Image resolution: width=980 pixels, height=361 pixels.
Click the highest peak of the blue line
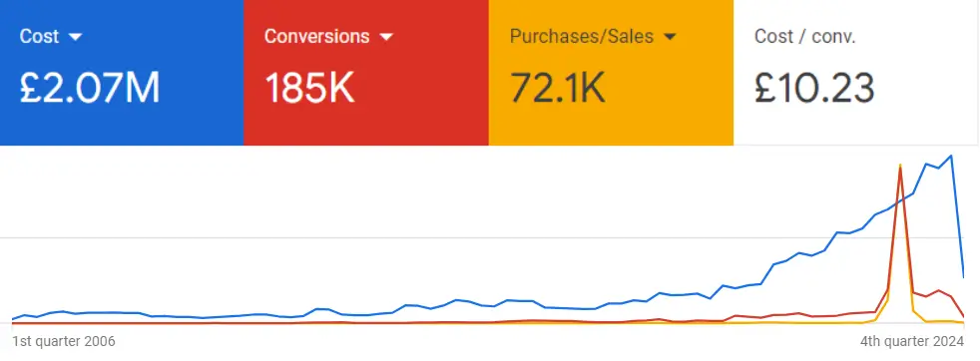click(x=951, y=156)
